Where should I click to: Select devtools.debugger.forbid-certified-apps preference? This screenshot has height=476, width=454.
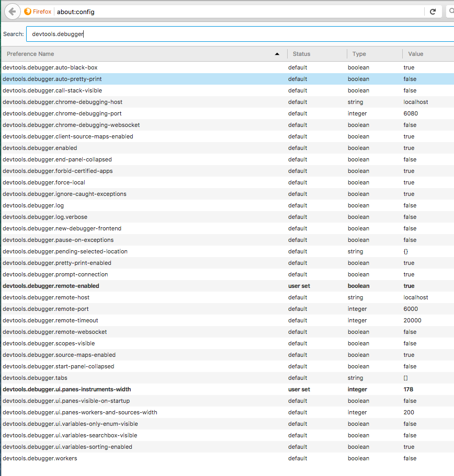[228, 171]
